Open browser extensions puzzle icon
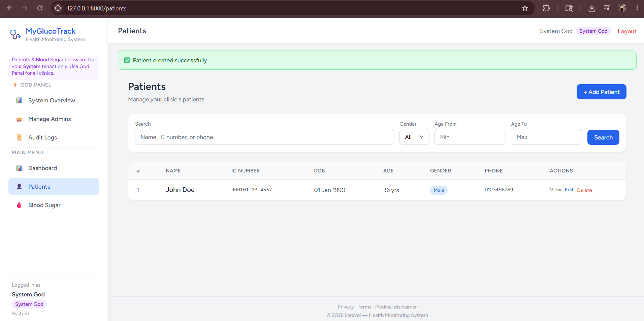Image resolution: width=644 pixels, height=321 pixels. pos(546,8)
